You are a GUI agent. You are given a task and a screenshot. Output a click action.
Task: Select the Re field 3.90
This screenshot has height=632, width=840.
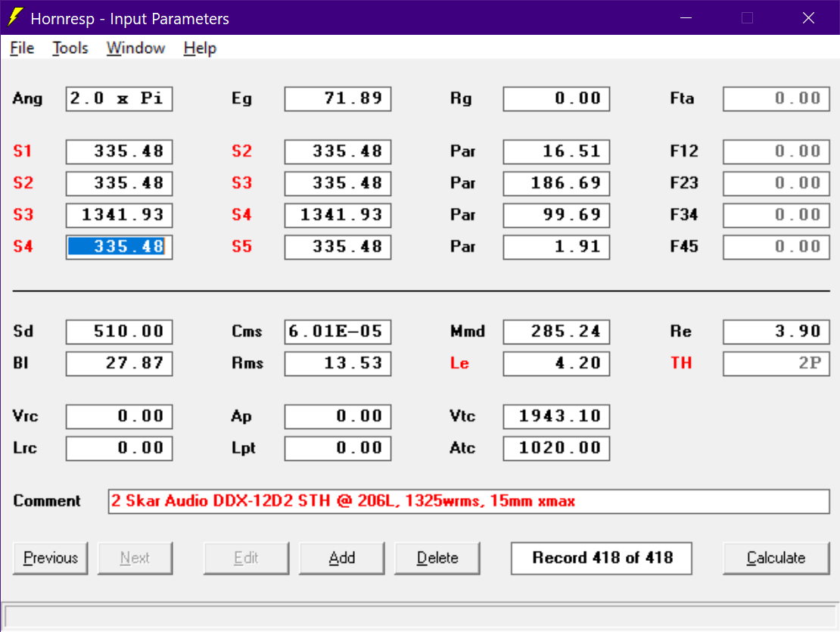click(776, 332)
